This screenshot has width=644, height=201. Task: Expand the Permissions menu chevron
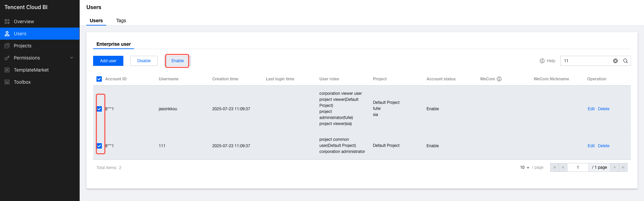coord(72,58)
